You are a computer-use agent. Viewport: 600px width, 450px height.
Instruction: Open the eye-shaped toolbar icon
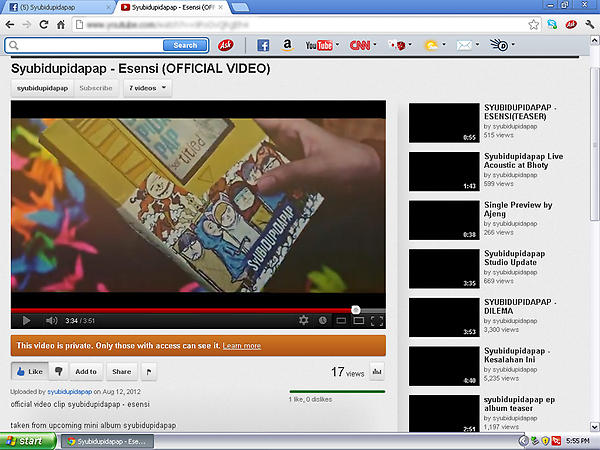click(x=499, y=45)
